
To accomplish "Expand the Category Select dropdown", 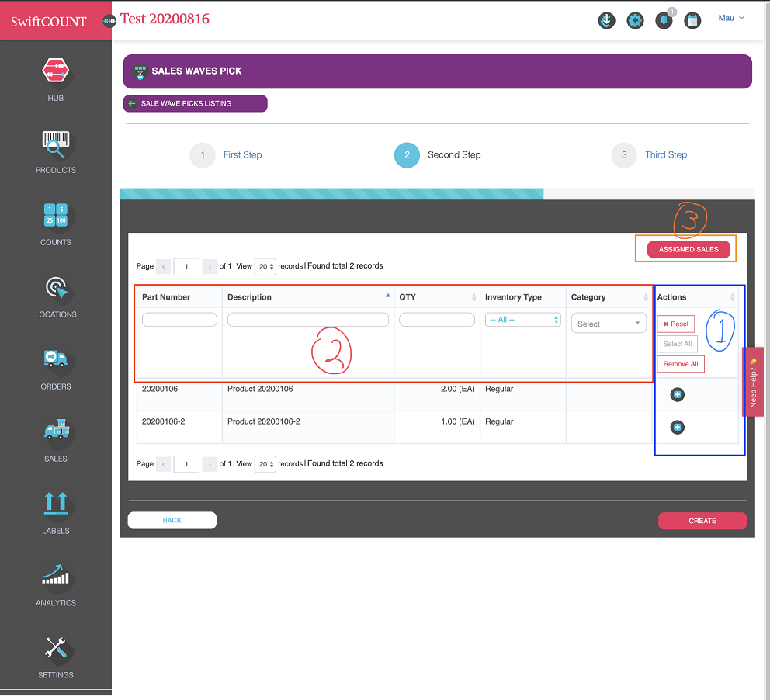I will click(x=609, y=324).
